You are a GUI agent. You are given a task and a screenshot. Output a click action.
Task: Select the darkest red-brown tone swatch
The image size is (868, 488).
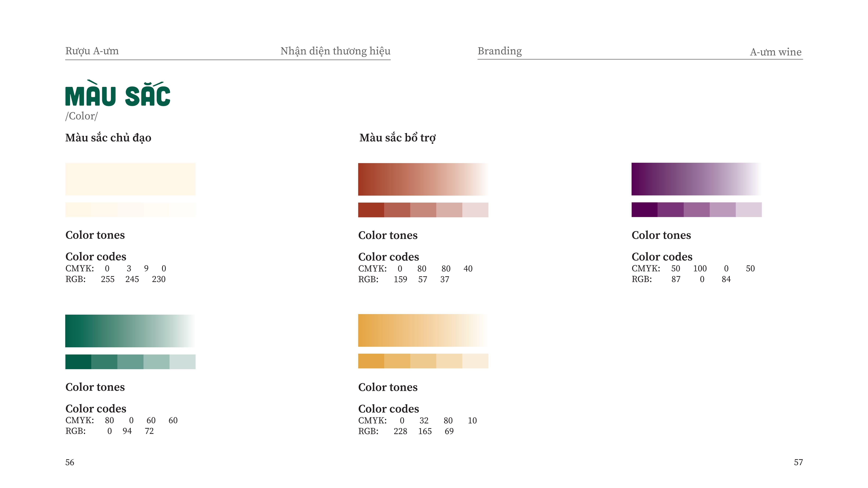click(371, 210)
